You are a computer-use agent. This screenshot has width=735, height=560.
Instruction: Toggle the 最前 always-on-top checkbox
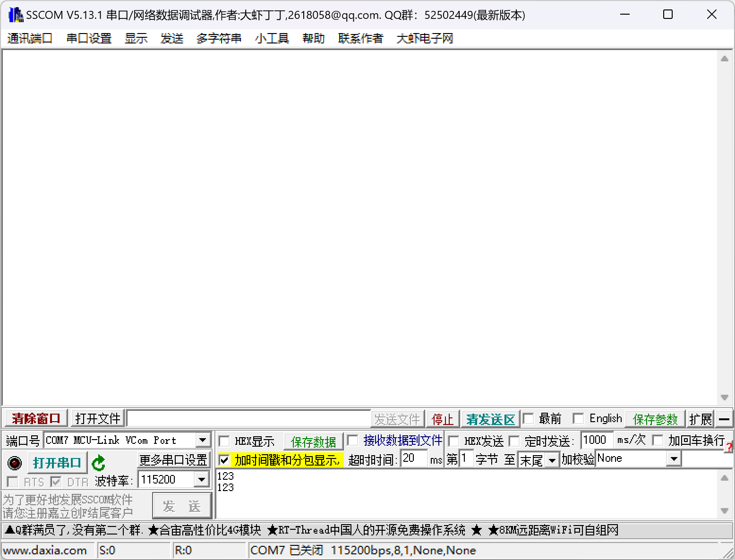click(529, 419)
